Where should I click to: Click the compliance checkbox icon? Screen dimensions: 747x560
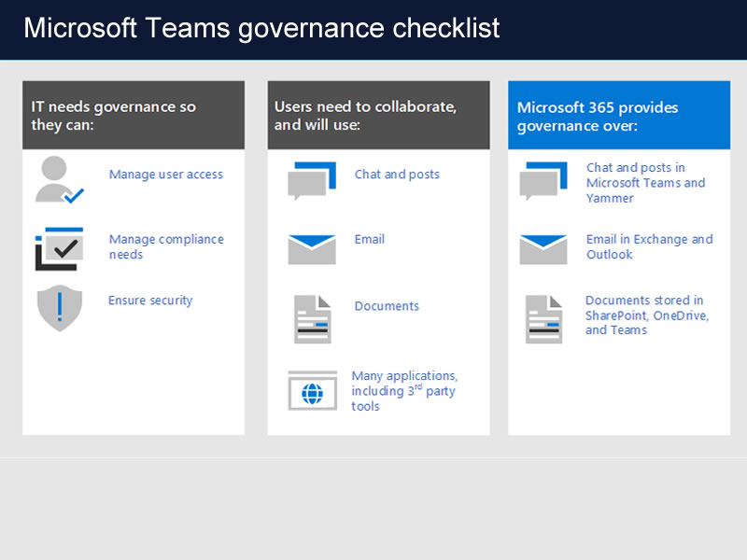pyautogui.click(x=59, y=248)
